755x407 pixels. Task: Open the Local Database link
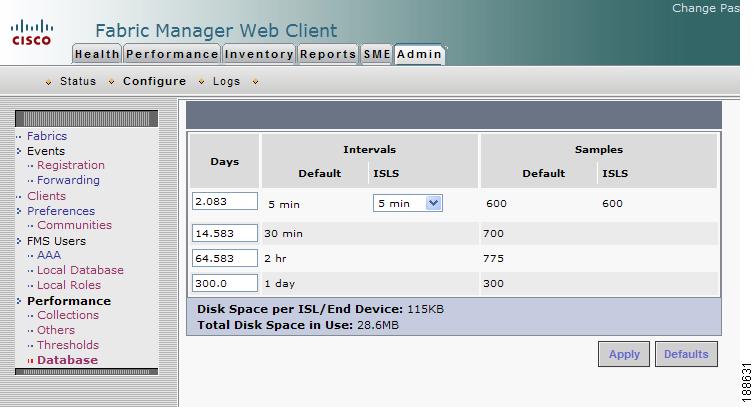80,270
